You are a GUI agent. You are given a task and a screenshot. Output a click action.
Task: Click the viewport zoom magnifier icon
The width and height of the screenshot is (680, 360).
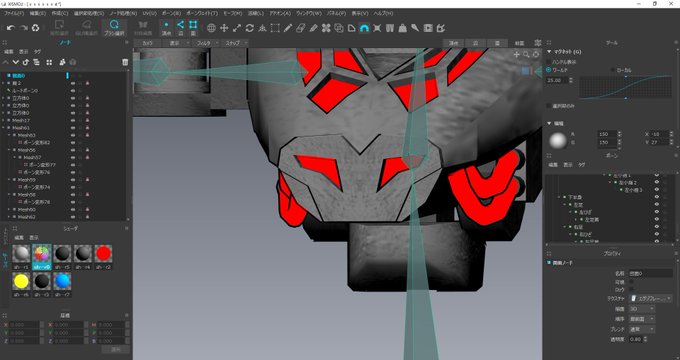click(526, 54)
